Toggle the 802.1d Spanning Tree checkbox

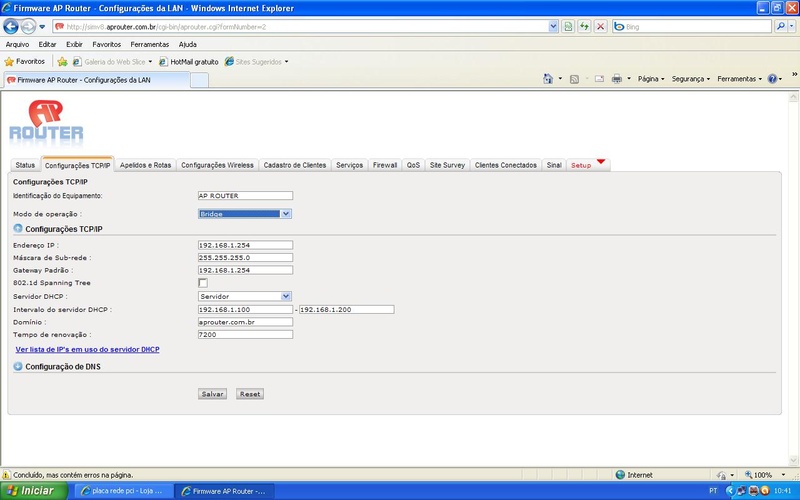(203, 283)
